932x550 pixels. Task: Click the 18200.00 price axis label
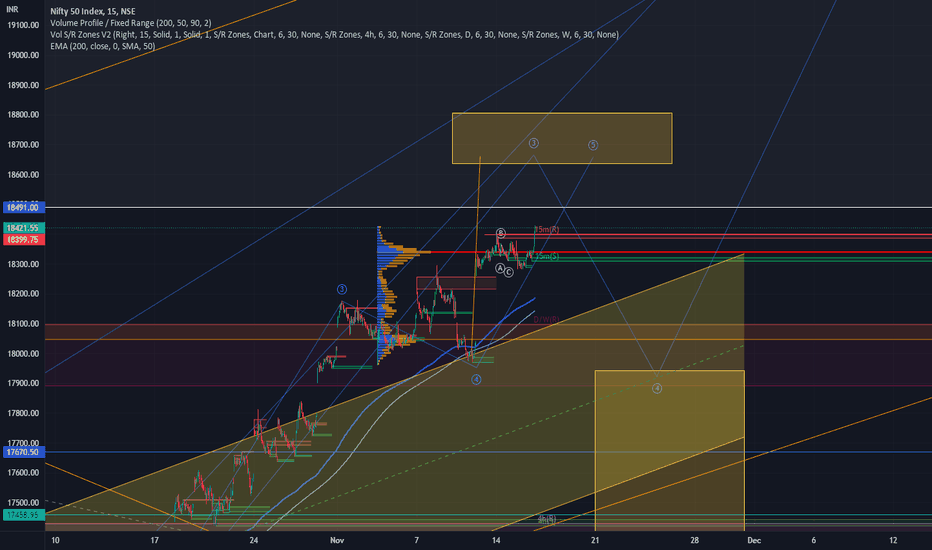click(x=23, y=294)
